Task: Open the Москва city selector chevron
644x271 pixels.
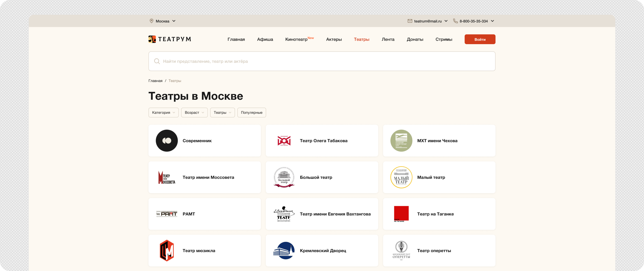Action: (174, 21)
